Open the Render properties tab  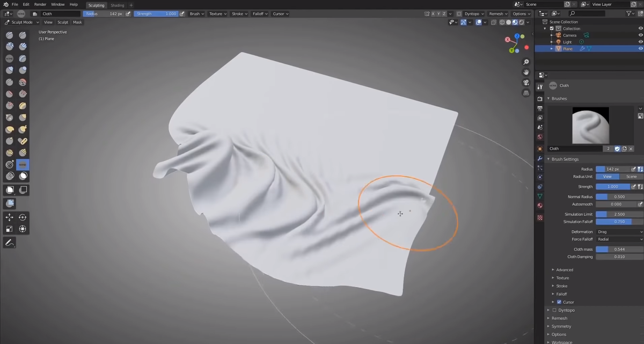(x=540, y=99)
